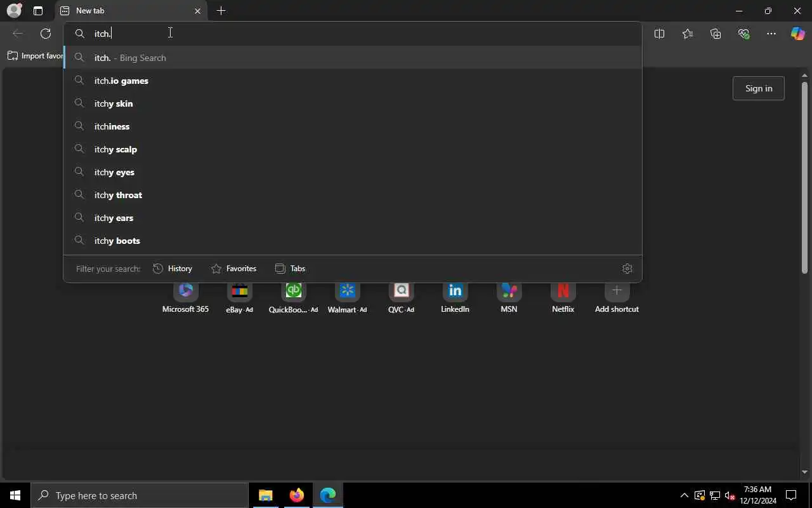
Task: Filter search by Favorites
Action: click(233, 269)
